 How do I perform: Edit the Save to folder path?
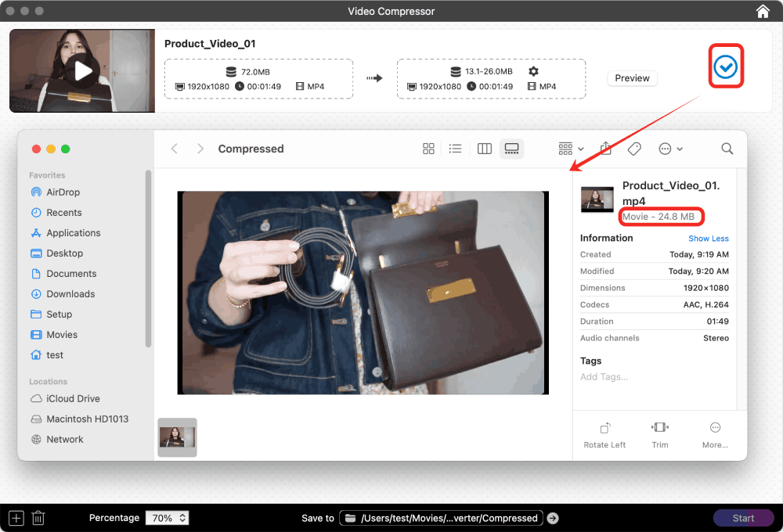(x=440, y=518)
